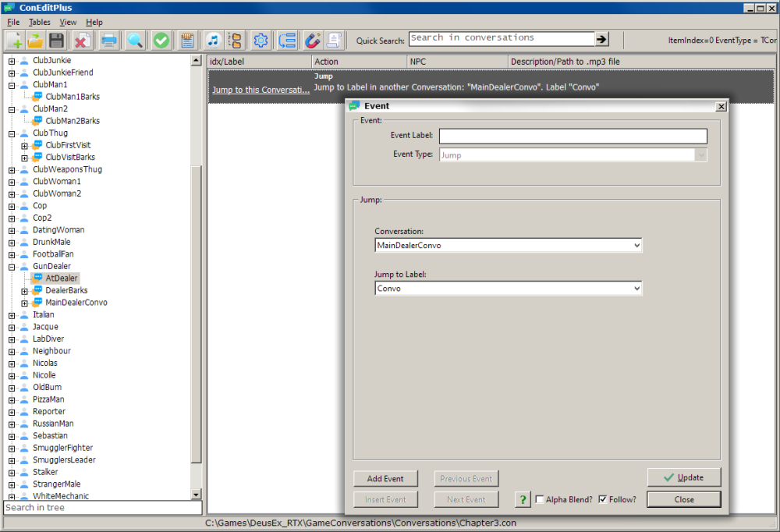Screen dimensions: 780x532
Task: Click the magnifying glass search icon
Action: 135,41
